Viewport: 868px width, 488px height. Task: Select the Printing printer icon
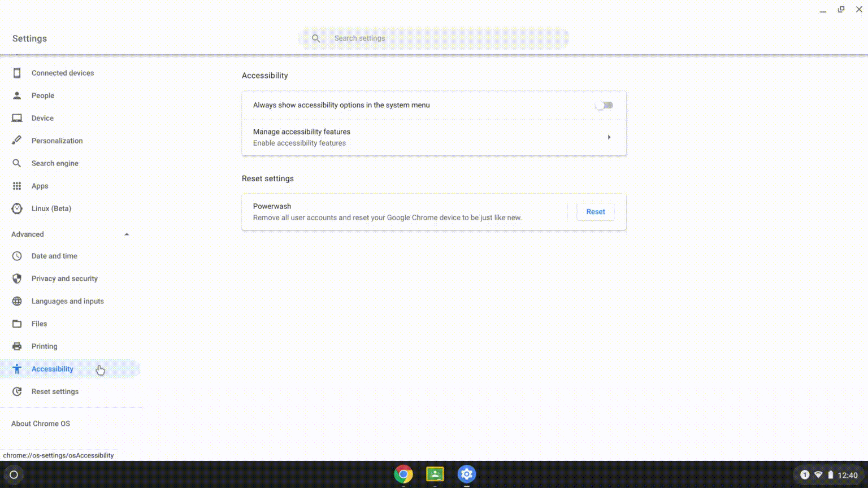click(17, 346)
